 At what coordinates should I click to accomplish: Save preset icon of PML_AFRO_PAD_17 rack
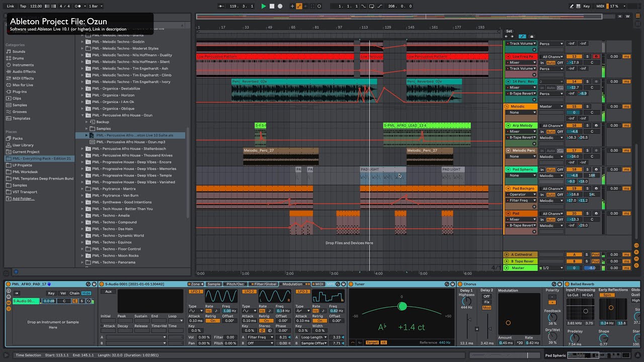94,284
